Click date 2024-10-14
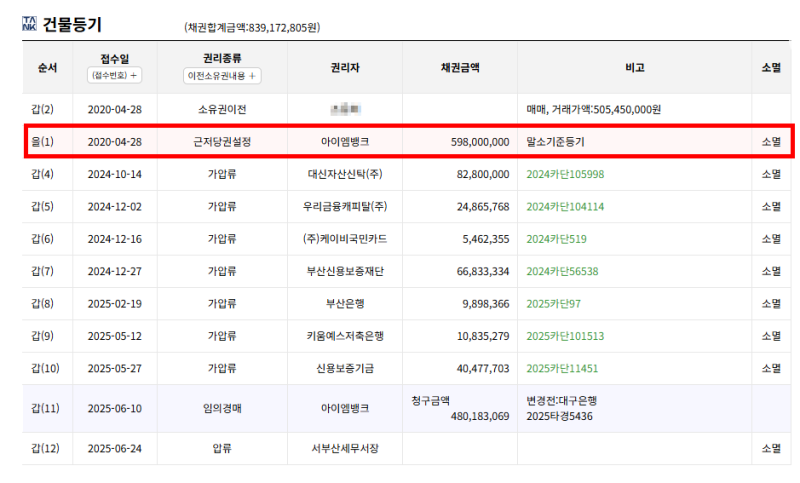This screenshot has height=483, width=800. 114,174
